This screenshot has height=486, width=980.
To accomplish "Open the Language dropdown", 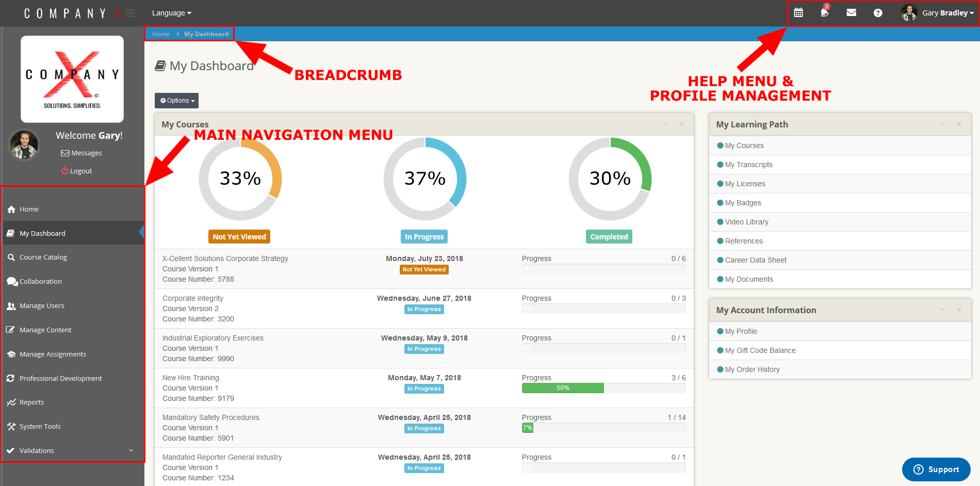I will click(x=171, y=12).
